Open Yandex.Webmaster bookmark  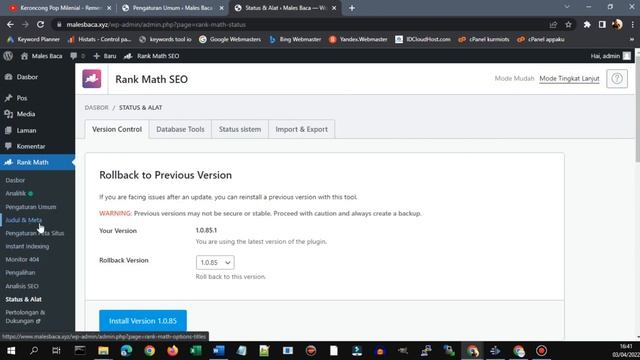point(358,40)
